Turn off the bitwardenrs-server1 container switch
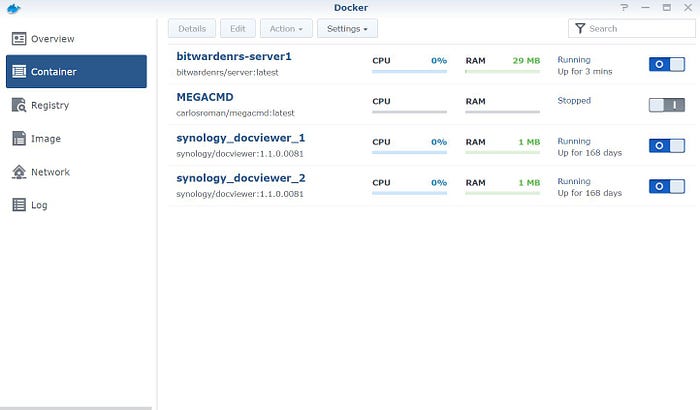 (667, 64)
